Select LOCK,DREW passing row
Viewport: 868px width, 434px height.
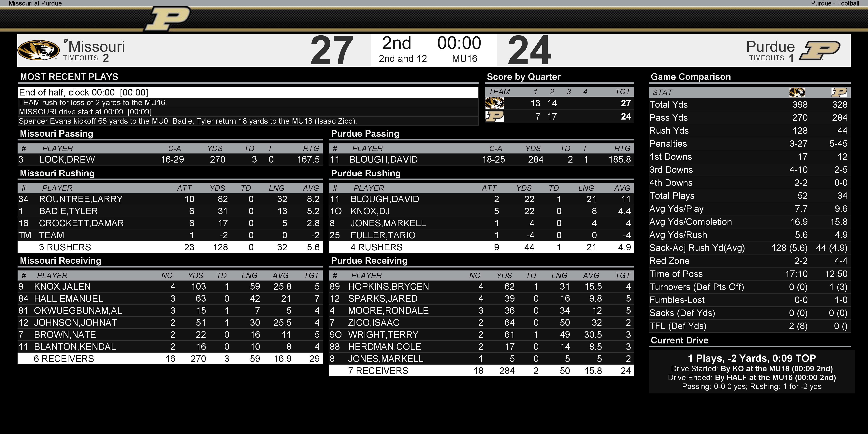[170, 159]
